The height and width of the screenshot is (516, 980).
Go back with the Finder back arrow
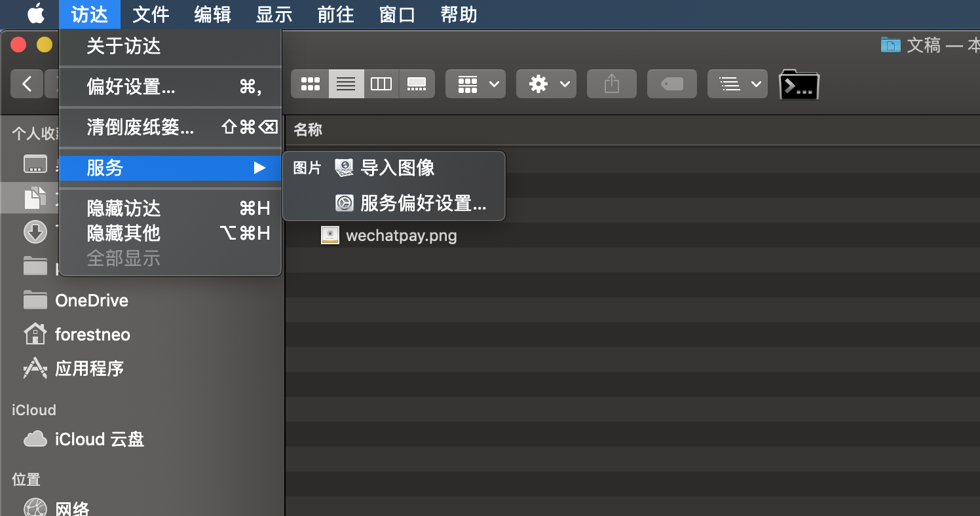27,84
